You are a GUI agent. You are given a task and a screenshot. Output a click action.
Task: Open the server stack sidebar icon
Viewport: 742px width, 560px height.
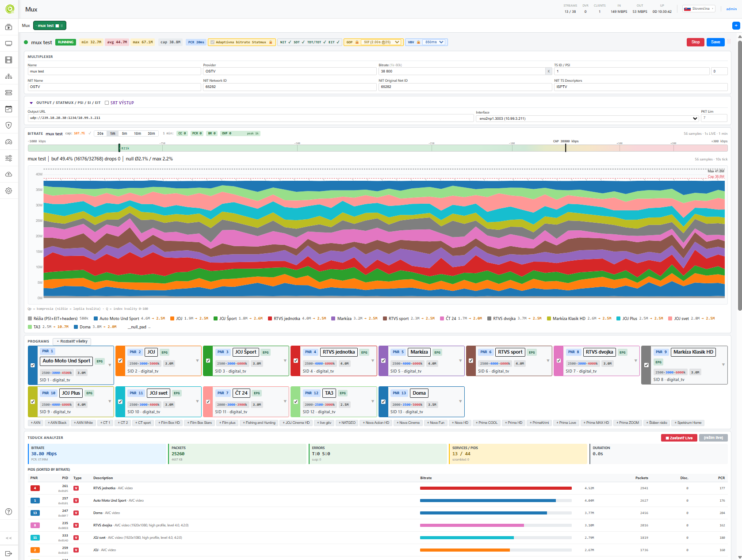point(8,93)
